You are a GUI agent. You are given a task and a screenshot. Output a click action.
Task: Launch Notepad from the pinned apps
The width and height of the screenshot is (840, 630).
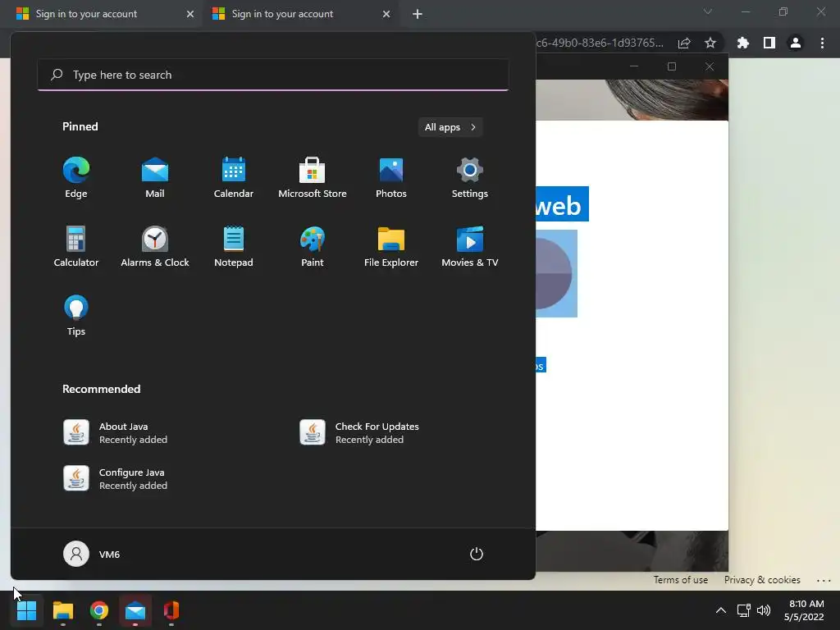(234, 246)
